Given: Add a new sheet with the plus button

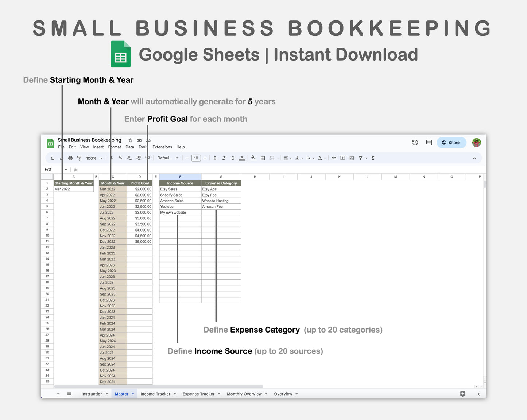Looking at the screenshot, I should point(58,394).
